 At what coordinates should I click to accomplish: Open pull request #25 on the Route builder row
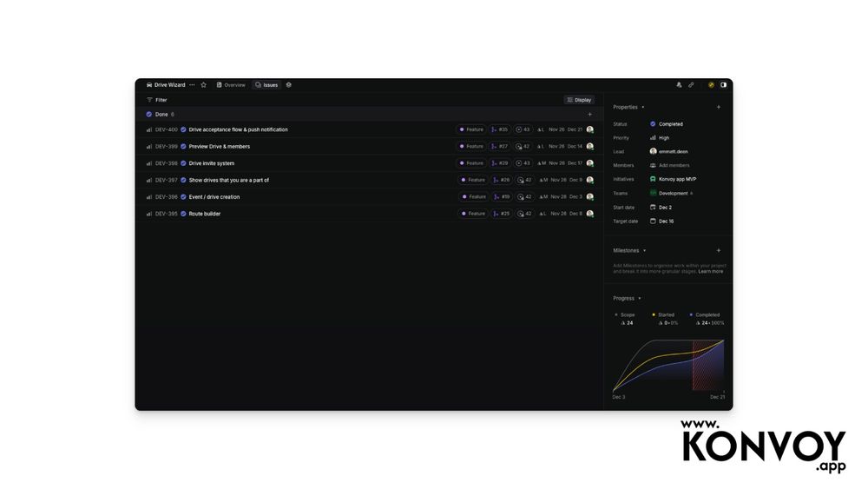(x=502, y=214)
